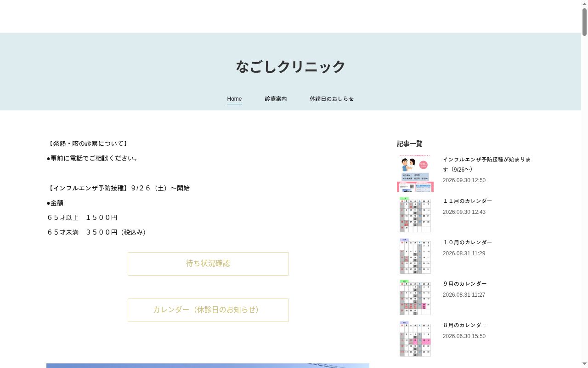
Task: Click the ●金額 label text
Action: pyautogui.click(x=55, y=203)
